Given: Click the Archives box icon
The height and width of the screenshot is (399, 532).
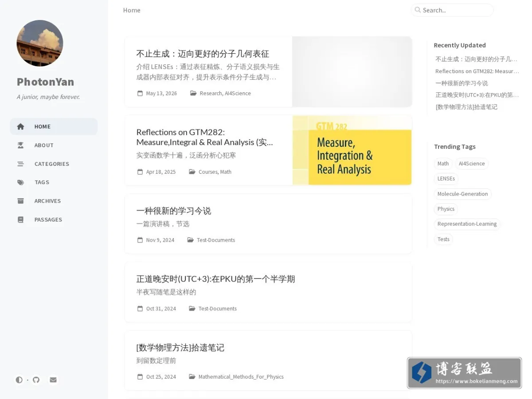Looking at the screenshot, I should coord(20,201).
